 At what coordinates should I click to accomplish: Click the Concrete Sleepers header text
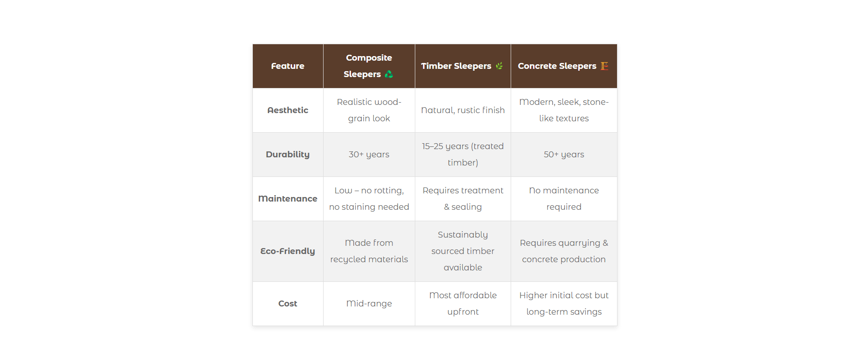tap(557, 66)
